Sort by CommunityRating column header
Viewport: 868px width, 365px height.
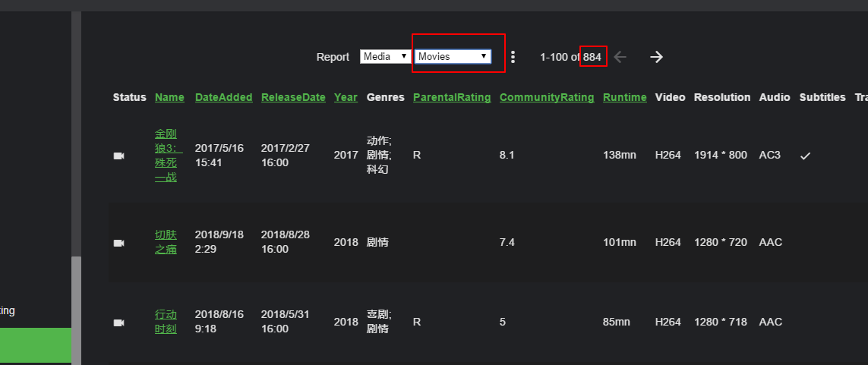tap(547, 97)
